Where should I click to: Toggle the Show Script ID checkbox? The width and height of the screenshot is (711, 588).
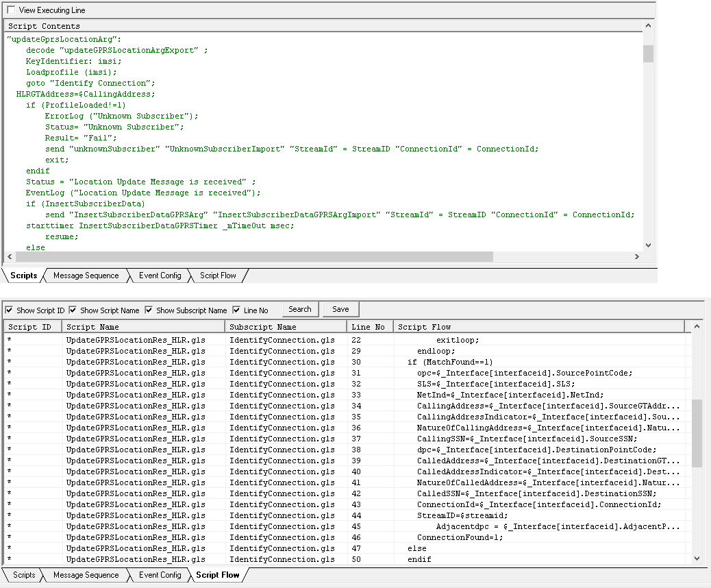[9, 310]
